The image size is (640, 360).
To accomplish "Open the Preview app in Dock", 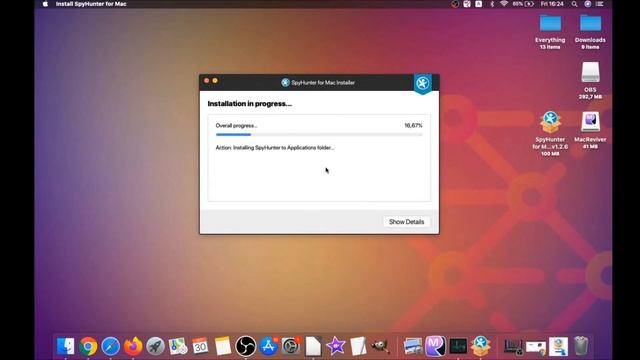I will click(x=413, y=346).
